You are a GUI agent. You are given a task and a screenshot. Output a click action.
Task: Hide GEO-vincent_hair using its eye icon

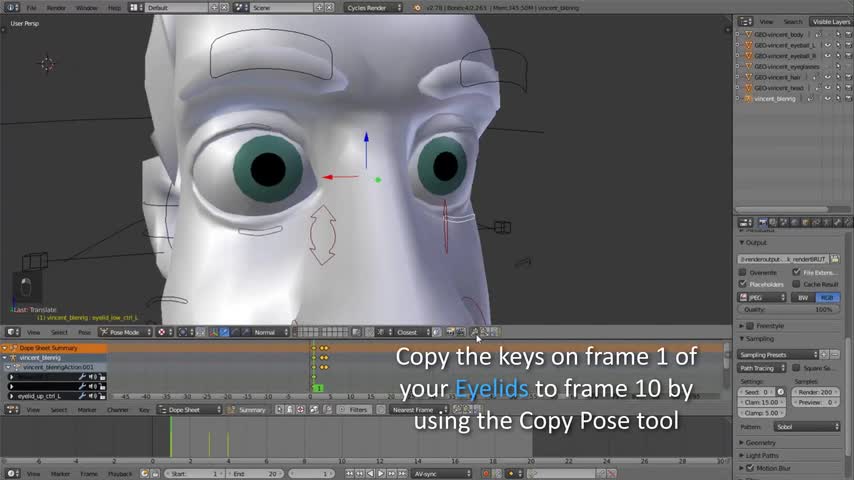click(x=827, y=77)
